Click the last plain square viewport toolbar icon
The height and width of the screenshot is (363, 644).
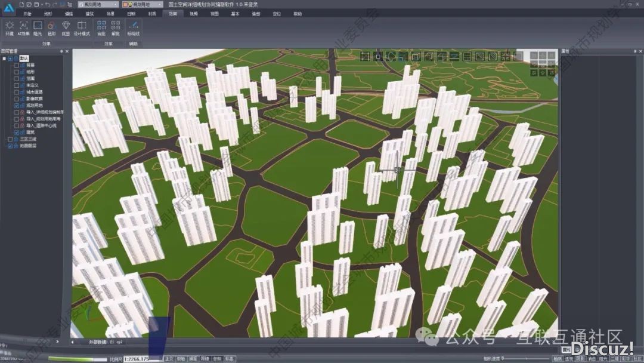[518, 57]
